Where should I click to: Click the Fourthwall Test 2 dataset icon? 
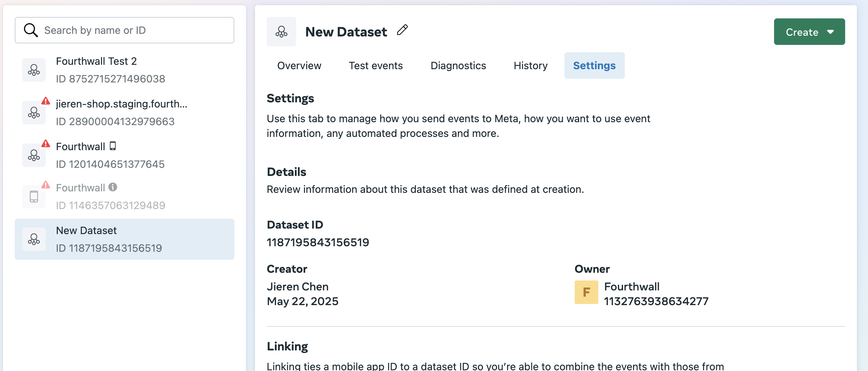(x=34, y=70)
